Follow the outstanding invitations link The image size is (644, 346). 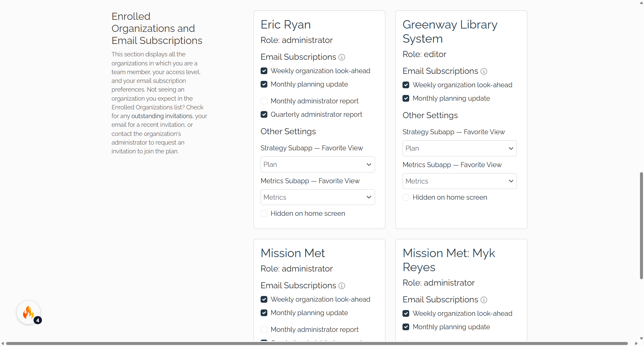162,116
